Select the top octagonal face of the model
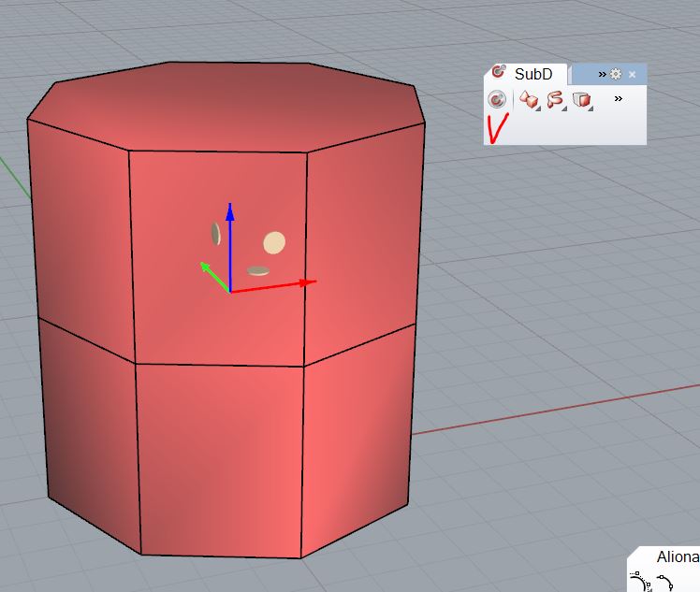The height and width of the screenshot is (592, 700). (x=226, y=106)
